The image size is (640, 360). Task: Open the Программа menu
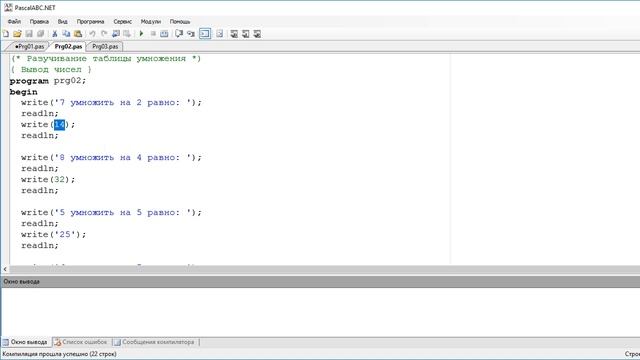(x=91, y=21)
